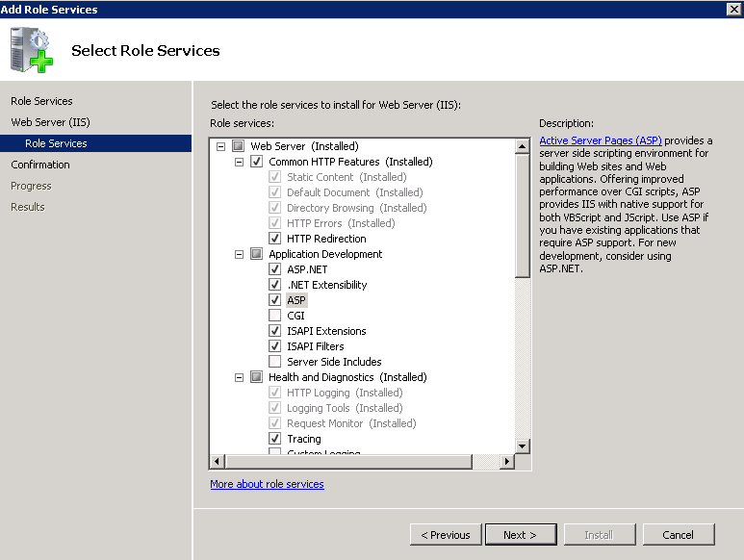
Task: Select Web Server (IIS) in left navigation
Action: 50,122
